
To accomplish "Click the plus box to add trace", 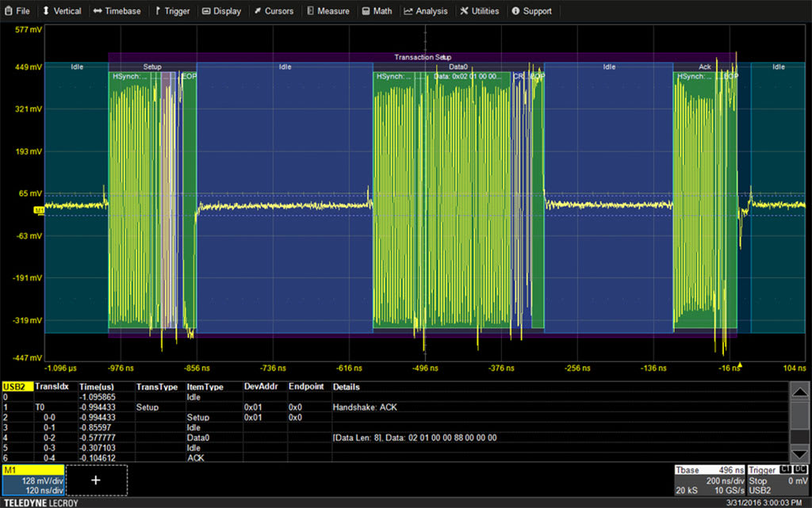I will (96, 480).
